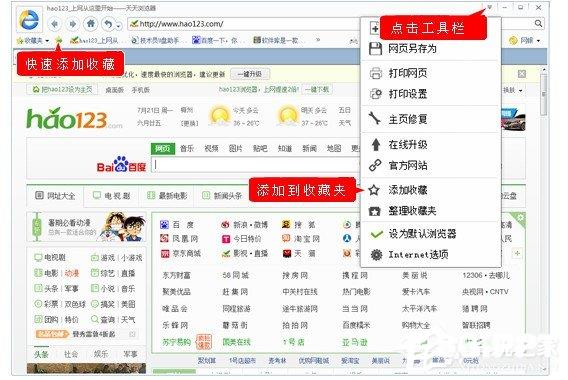568x380 pixels.
Task: Click the Baidu 百度 logo
Action: coord(121,164)
